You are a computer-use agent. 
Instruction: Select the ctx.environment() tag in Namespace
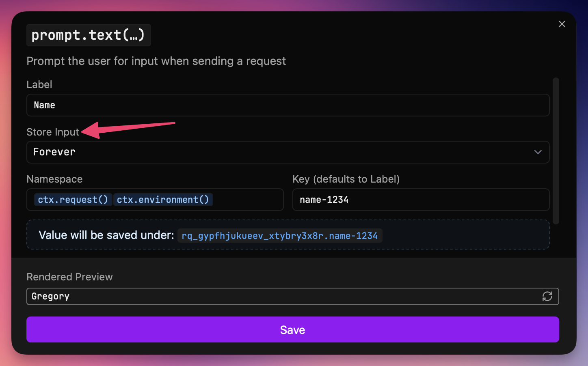[163, 200]
